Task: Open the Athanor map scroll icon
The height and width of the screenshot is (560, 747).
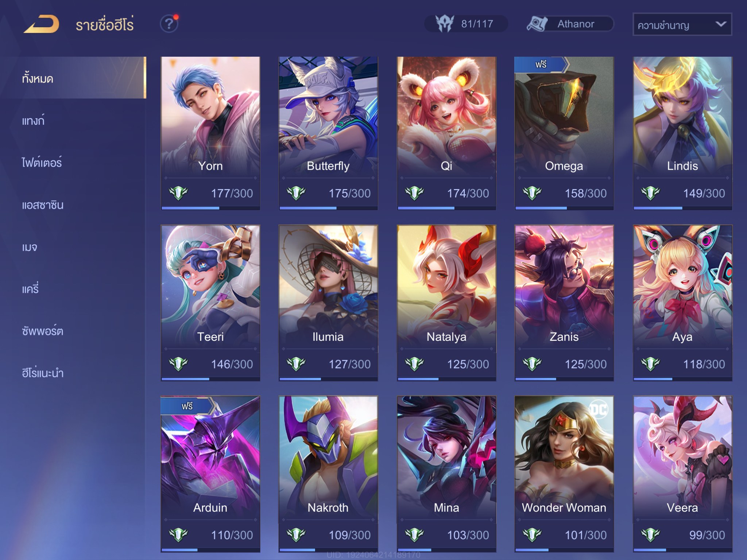Action: (537, 24)
